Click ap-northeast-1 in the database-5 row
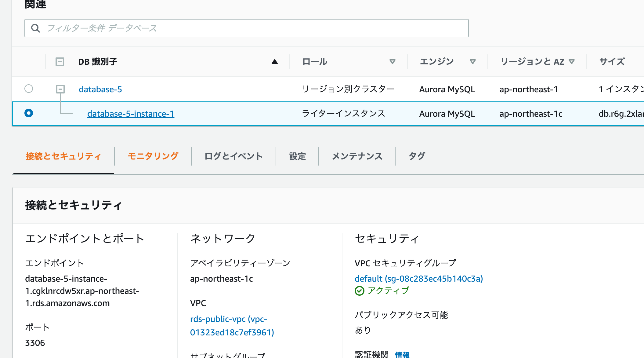The width and height of the screenshot is (644, 358). click(529, 89)
